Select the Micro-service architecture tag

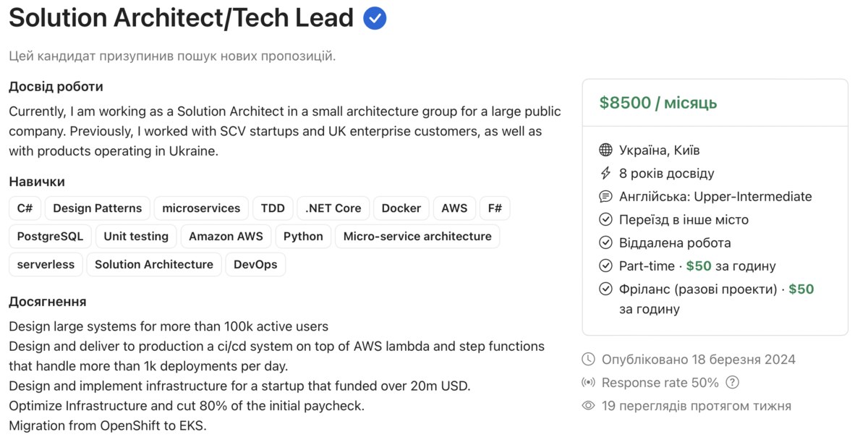click(417, 237)
